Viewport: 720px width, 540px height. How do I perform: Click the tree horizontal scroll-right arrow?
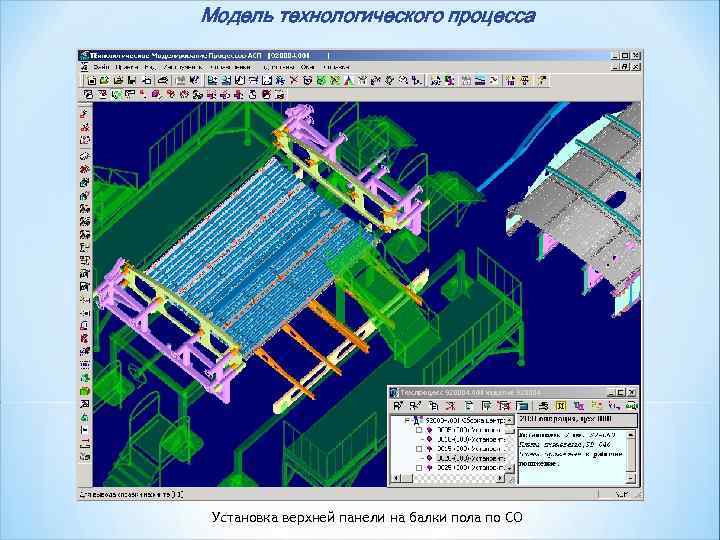[501, 478]
